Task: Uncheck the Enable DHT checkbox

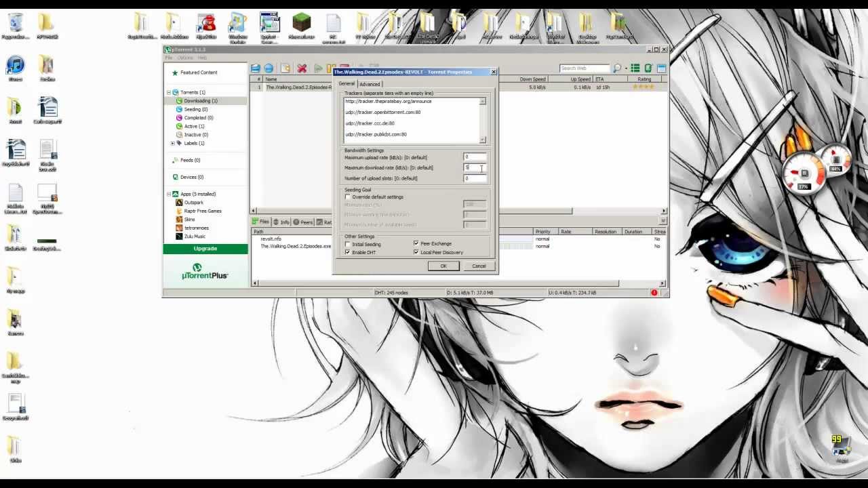Action: [348, 252]
